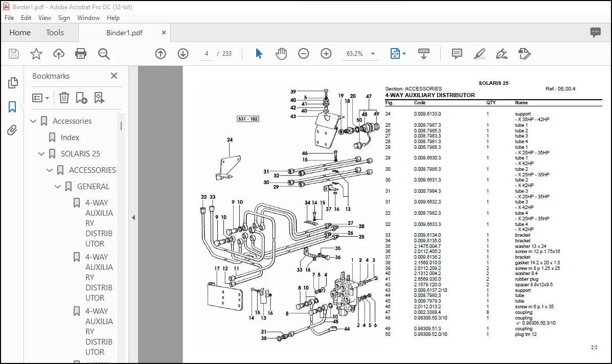Zoom out with minus button
This screenshot has width=612, height=364.
(303, 54)
